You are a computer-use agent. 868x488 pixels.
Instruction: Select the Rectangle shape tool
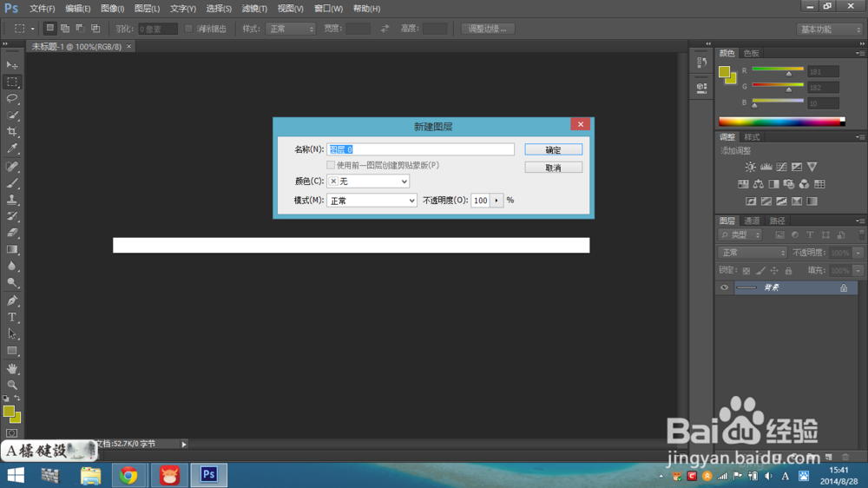coord(12,351)
